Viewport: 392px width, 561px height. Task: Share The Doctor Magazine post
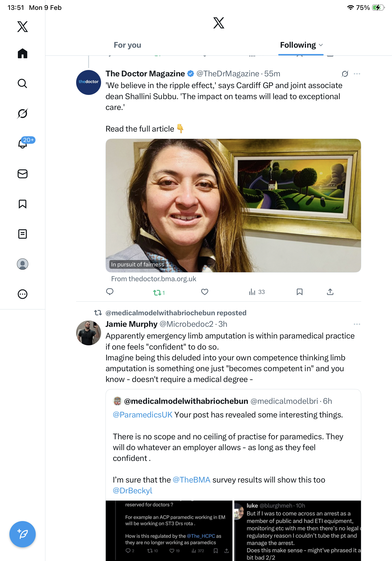330,292
